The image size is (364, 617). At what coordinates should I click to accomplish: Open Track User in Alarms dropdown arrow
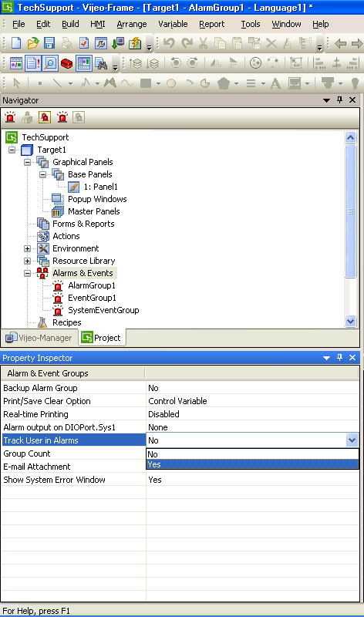pos(352,440)
